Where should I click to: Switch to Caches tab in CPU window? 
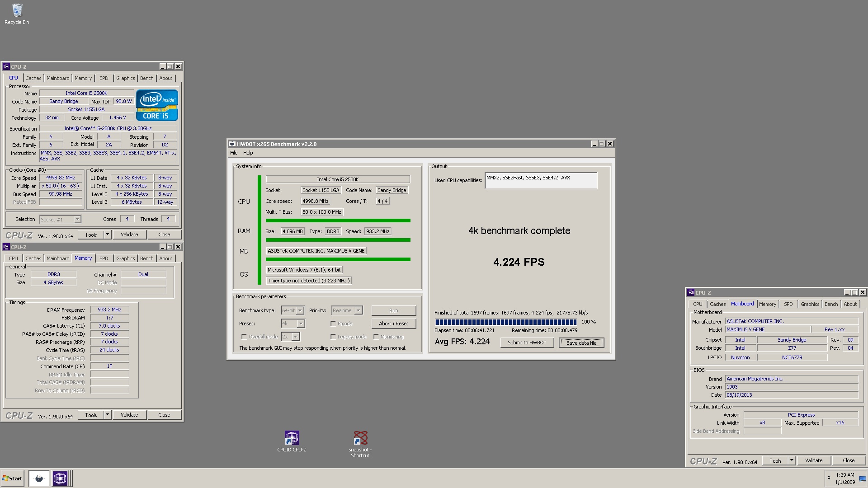point(33,78)
